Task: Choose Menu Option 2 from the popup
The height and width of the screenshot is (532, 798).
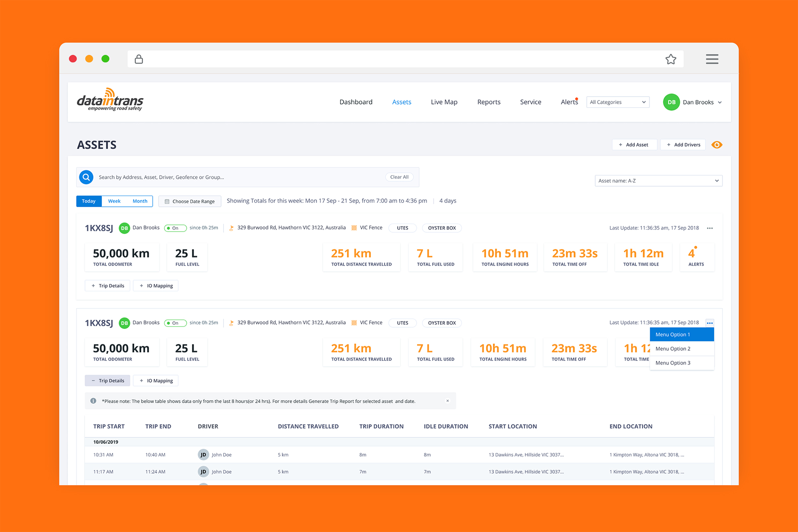Action: 681,349
